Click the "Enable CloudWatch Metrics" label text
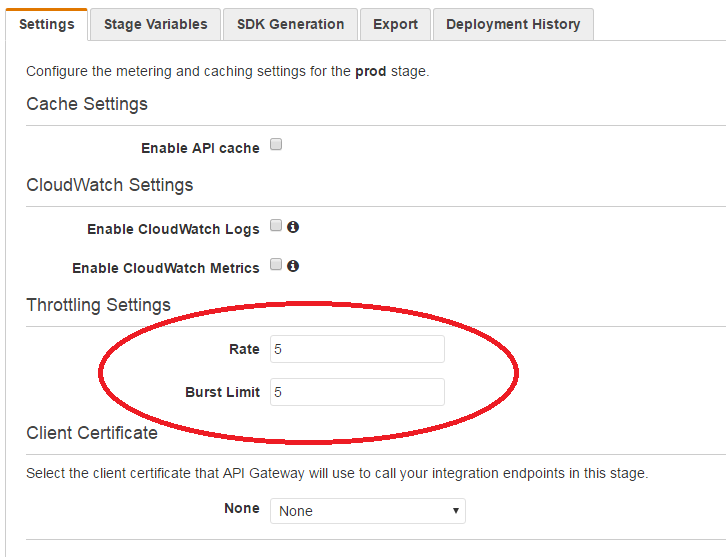726x557 pixels. [165, 268]
